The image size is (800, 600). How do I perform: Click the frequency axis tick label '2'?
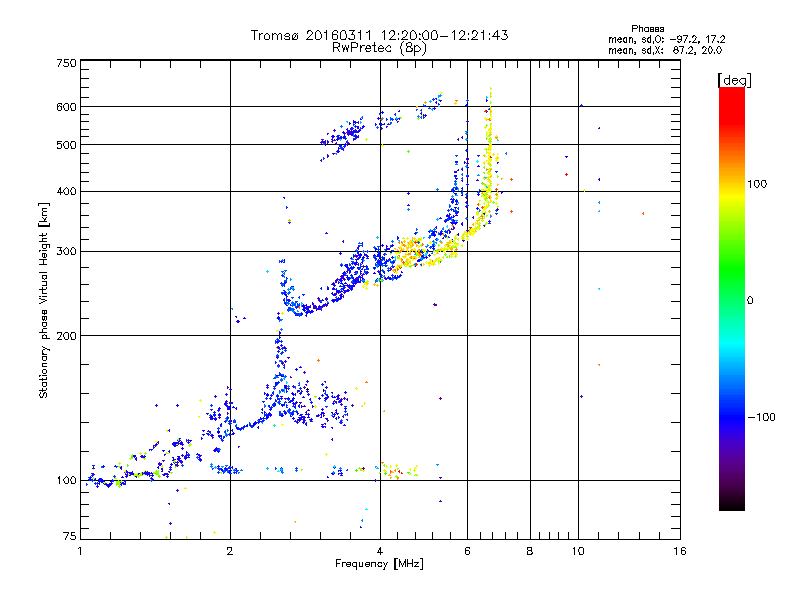pos(230,551)
